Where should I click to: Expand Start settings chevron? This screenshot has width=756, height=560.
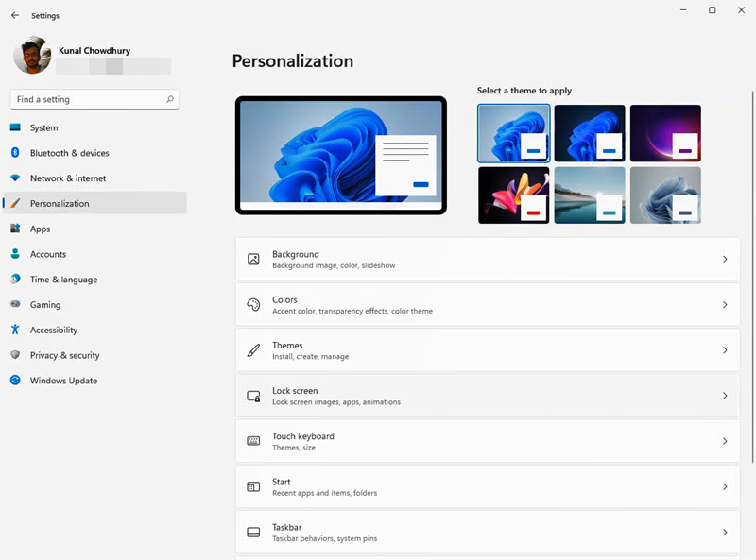tap(725, 486)
